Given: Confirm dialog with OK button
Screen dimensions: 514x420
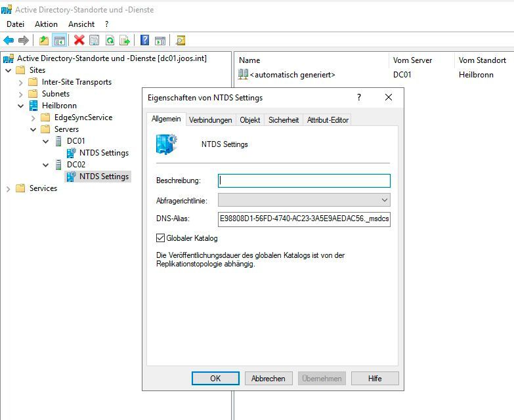Looking at the screenshot, I should pos(215,379).
